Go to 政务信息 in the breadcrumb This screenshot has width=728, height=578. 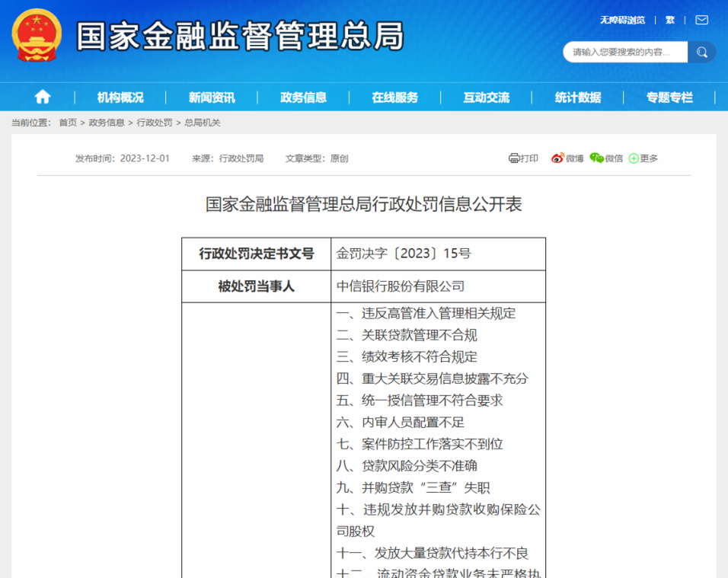[x=107, y=123]
